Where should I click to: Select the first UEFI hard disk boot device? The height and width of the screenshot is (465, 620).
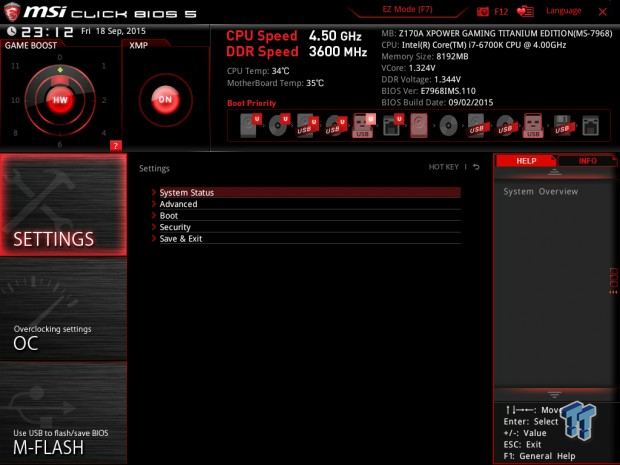point(250,125)
